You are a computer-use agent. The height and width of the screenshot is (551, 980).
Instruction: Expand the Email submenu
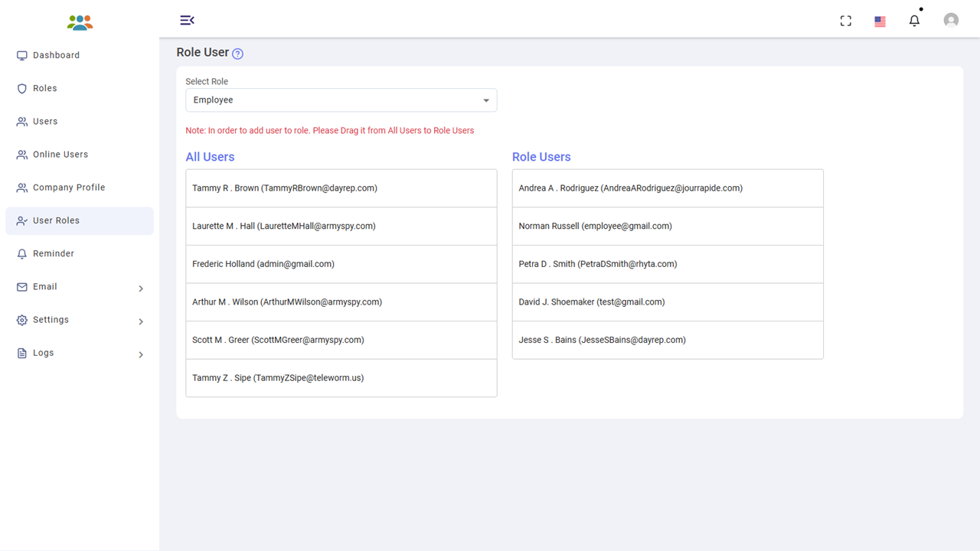[140, 289]
